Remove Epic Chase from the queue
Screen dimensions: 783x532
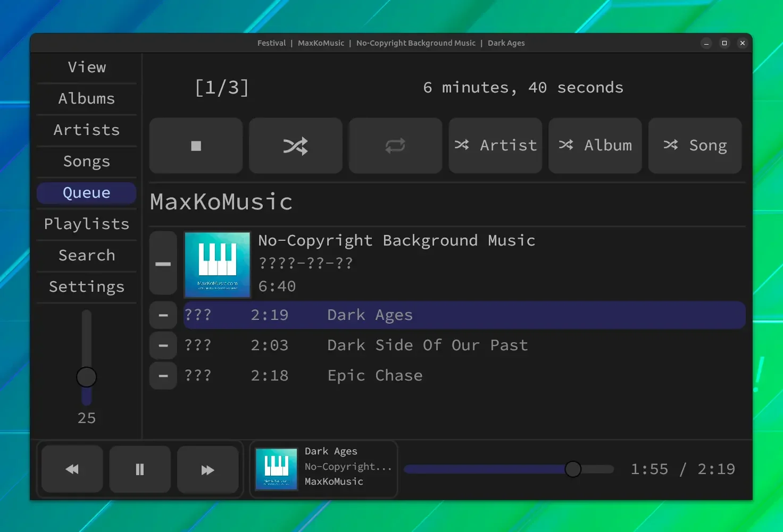click(163, 376)
